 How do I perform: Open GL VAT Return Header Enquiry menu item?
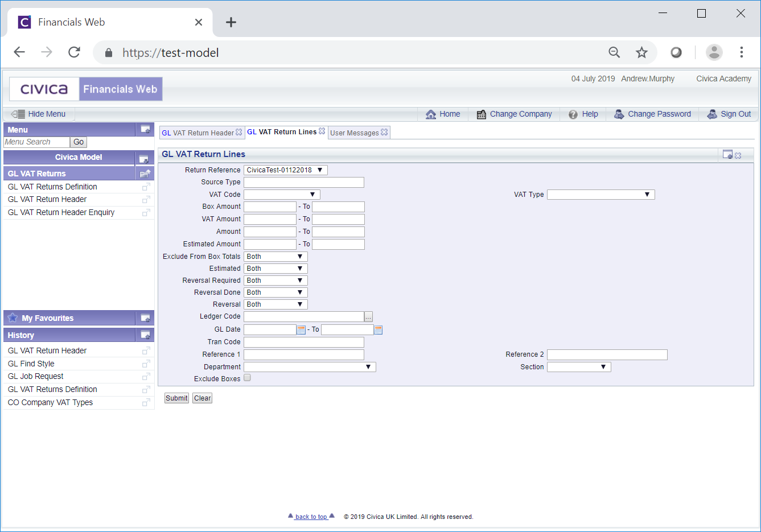click(x=61, y=213)
